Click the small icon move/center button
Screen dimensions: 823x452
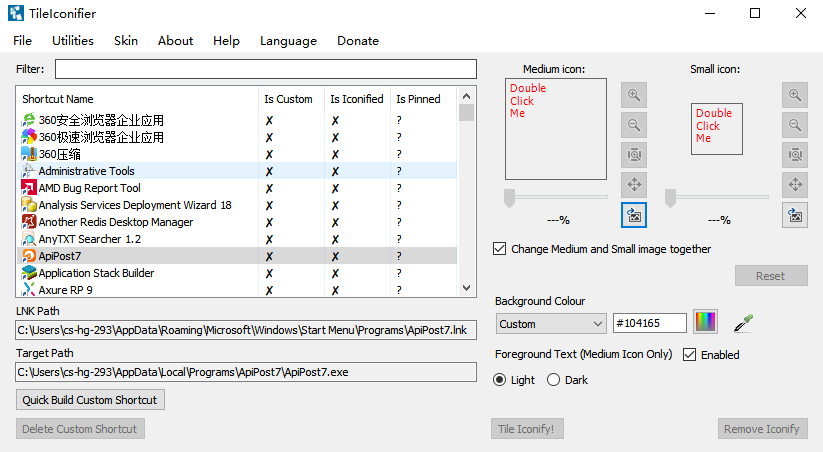[795, 185]
